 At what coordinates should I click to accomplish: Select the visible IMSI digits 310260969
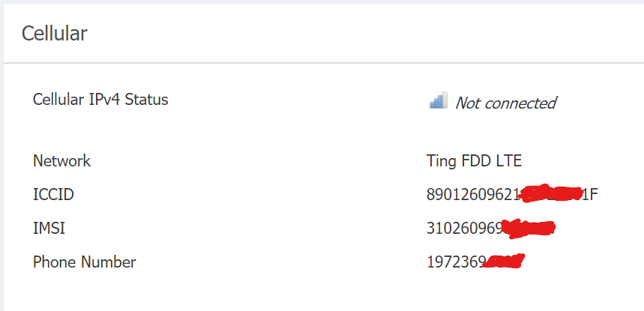coord(463,229)
